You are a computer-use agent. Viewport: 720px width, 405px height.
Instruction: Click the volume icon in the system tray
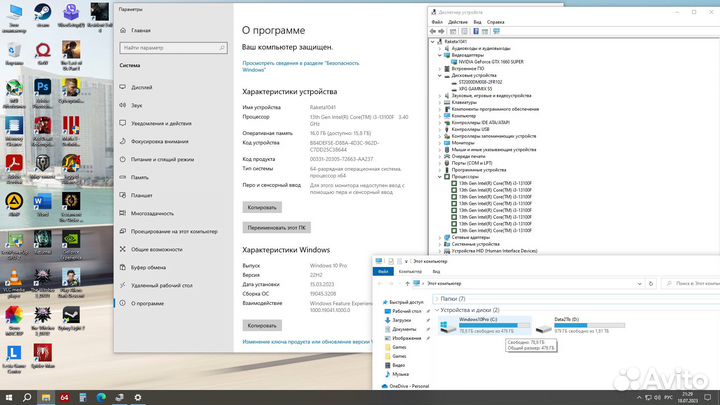tap(657, 397)
